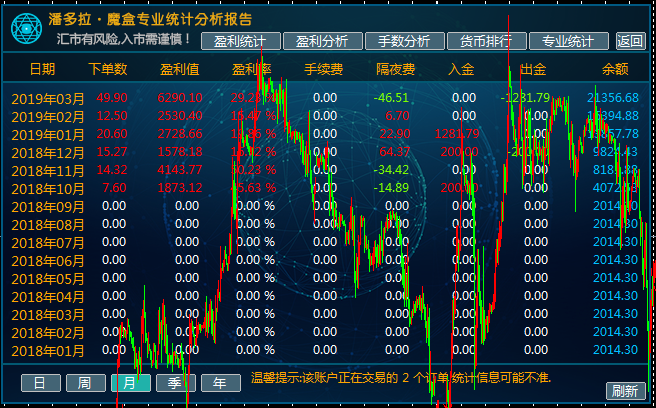Select the 年 period button
Image resolution: width=656 pixels, height=408 pixels.
coord(221,383)
